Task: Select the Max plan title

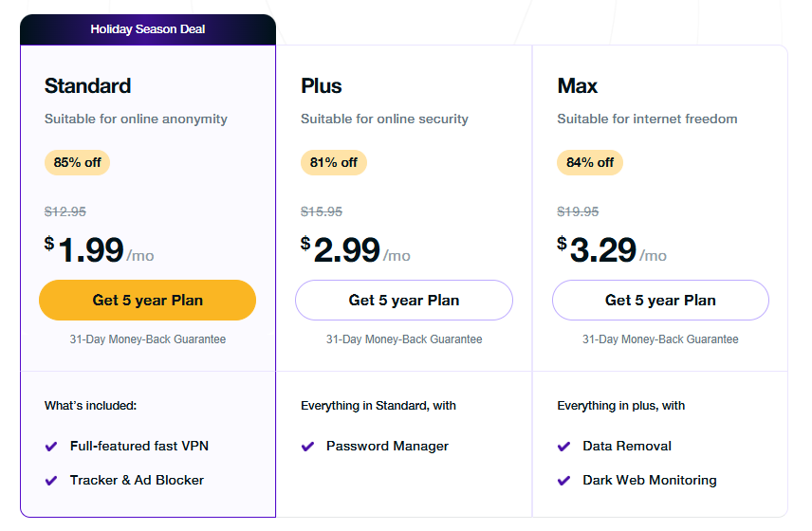Action: [577, 86]
